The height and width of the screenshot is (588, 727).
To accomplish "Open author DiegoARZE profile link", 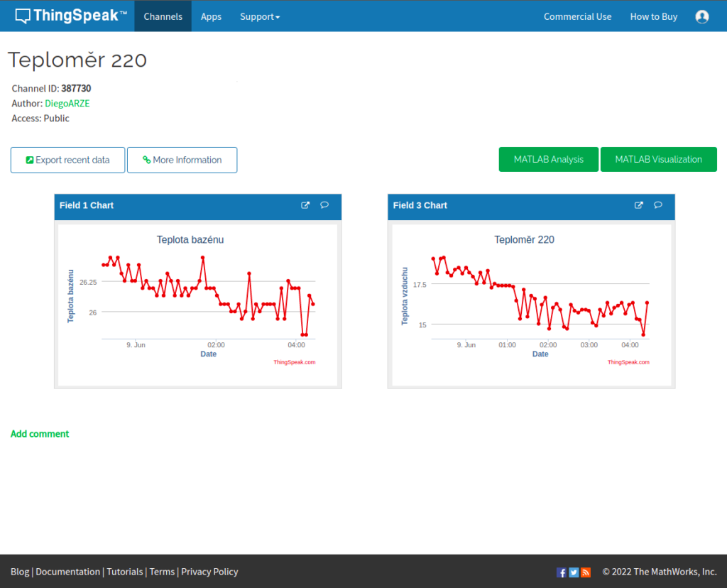I will point(67,103).
